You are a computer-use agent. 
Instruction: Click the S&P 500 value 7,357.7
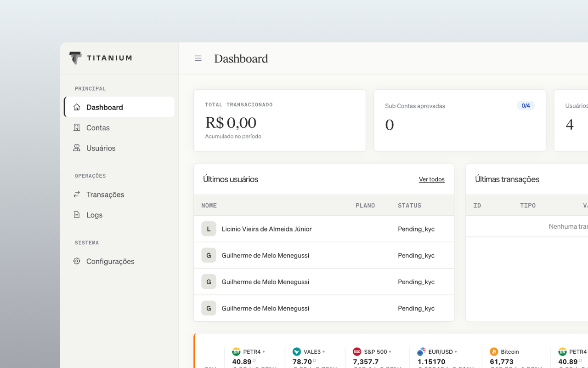pos(366,362)
